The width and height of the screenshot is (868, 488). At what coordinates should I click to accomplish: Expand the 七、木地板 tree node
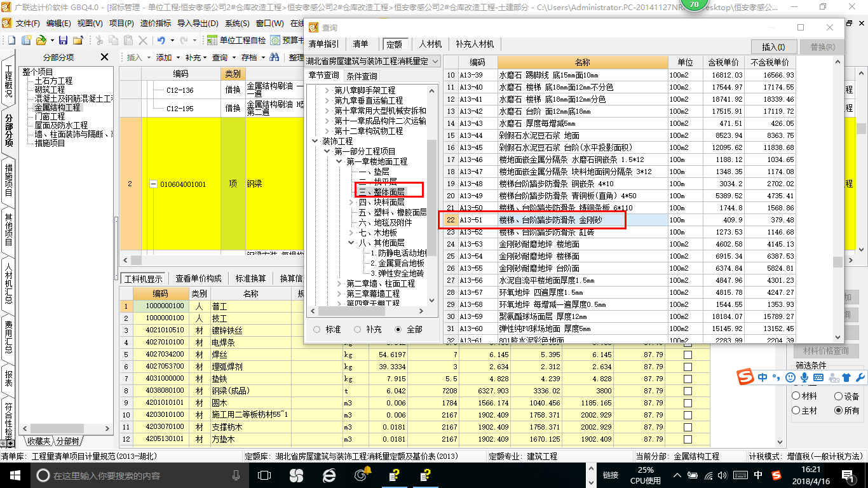point(351,233)
